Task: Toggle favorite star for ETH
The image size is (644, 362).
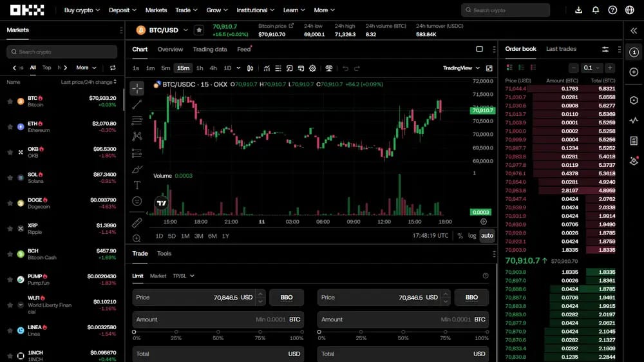Action: [x=10, y=127]
